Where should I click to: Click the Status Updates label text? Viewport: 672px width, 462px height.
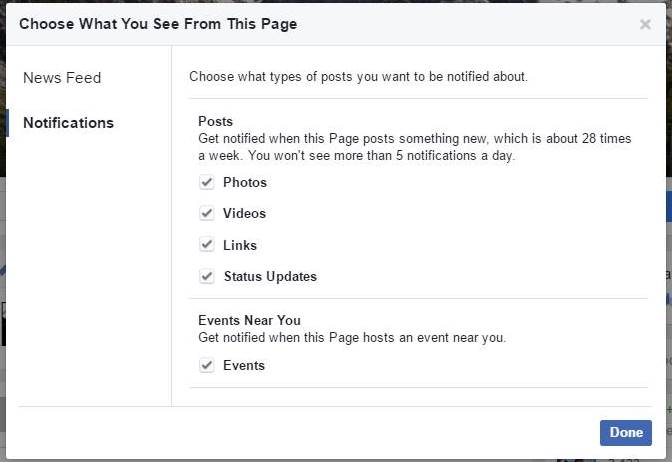270,276
